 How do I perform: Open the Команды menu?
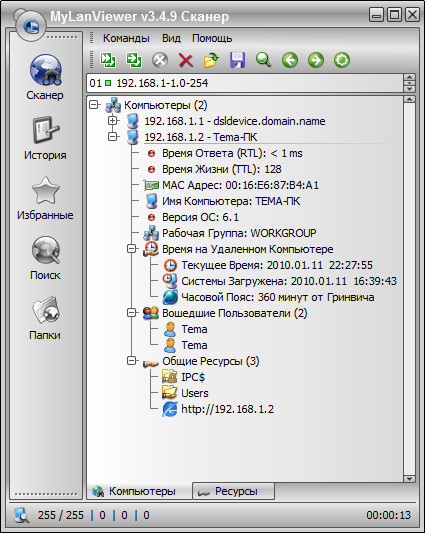tap(126, 38)
